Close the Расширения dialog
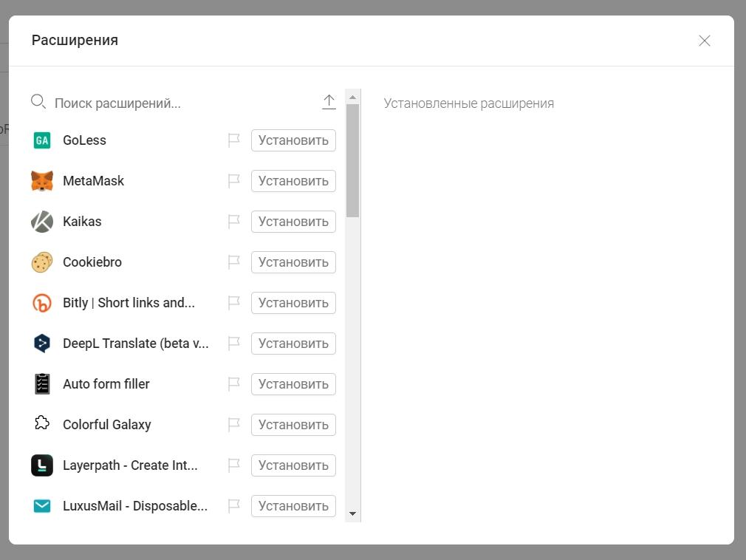 pos(705,41)
